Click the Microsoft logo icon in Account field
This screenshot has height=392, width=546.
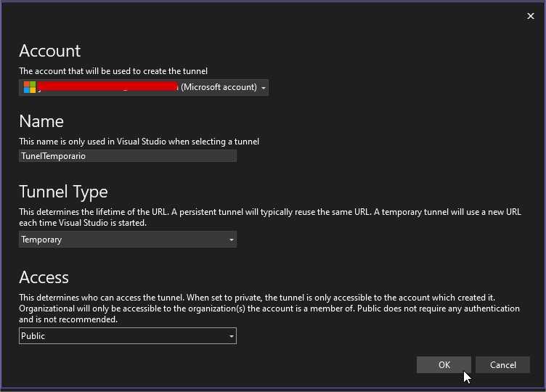(x=30, y=87)
